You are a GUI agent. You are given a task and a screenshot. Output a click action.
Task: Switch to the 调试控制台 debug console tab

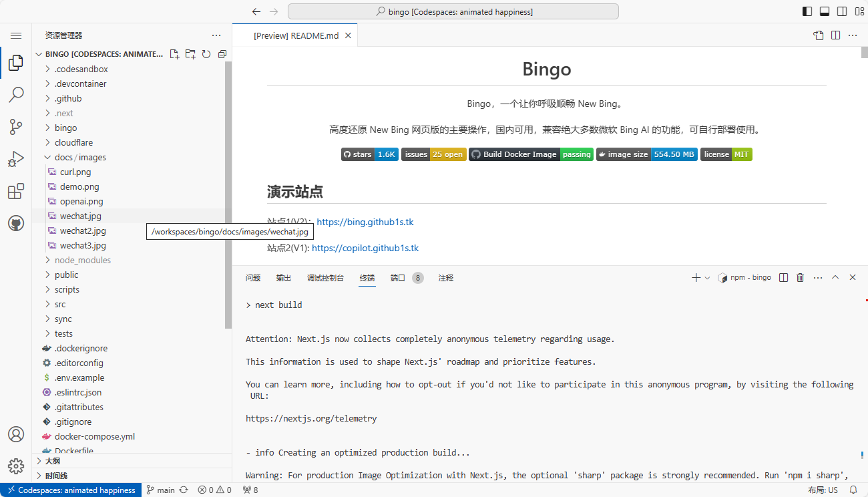[x=326, y=278]
